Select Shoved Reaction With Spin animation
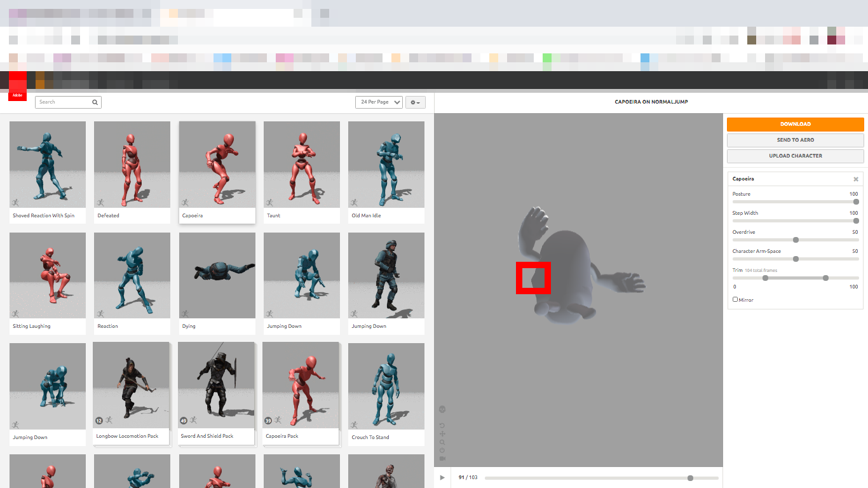Viewport: 868px width, 488px height. point(48,172)
